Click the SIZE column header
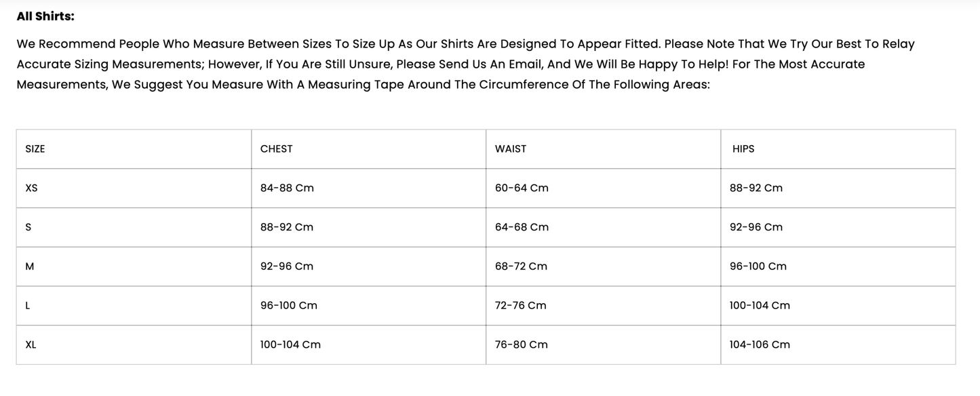The width and height of the screenshot is (980, 396). click(35, 149)
